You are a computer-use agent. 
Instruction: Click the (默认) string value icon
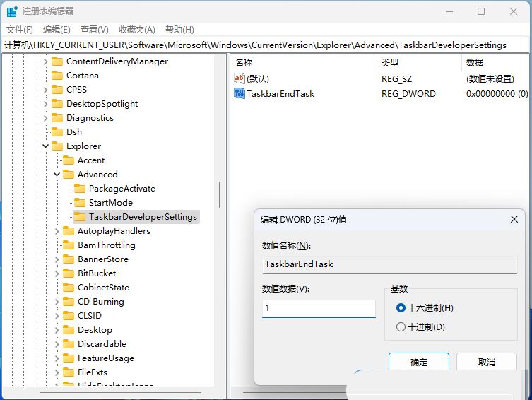(x=240, y=78)
